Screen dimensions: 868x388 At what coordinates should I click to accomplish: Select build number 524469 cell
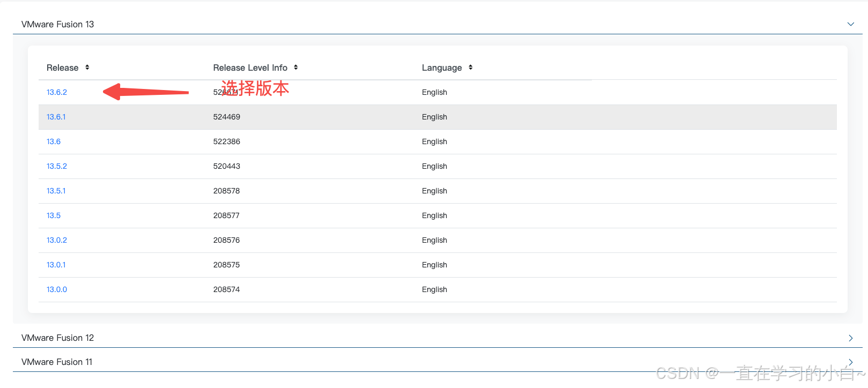[x=227, y=117]
